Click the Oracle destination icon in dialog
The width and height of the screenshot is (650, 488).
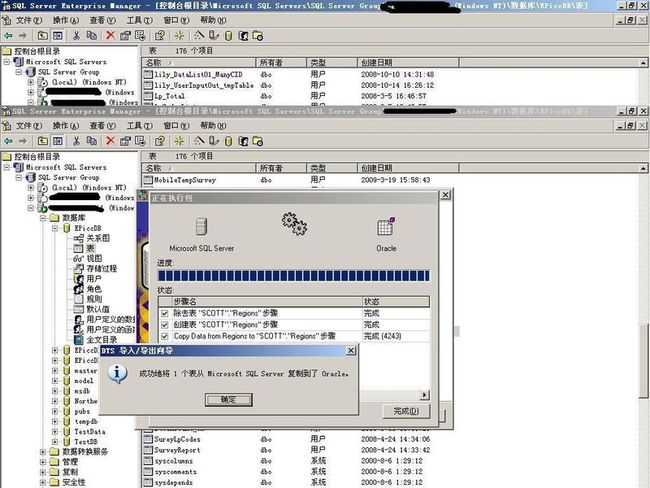click(386, 226)
